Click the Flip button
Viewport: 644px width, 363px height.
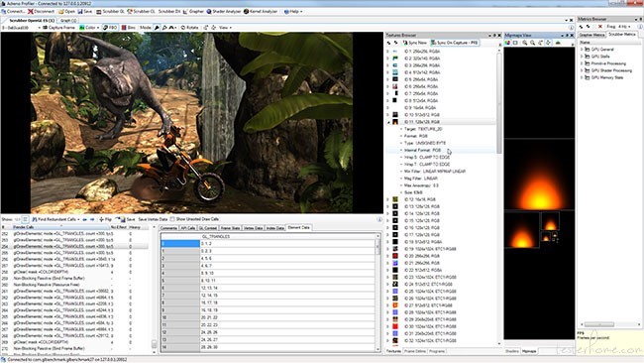[x=105, y=219]
